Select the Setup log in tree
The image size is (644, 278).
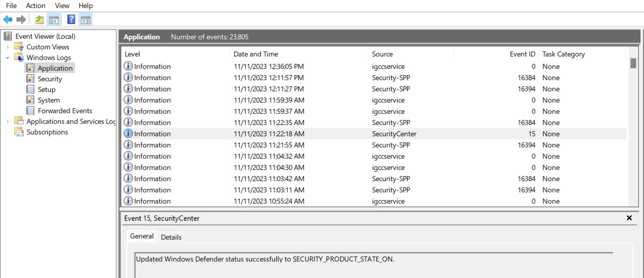pyautogui.click(x=46, y=89)
